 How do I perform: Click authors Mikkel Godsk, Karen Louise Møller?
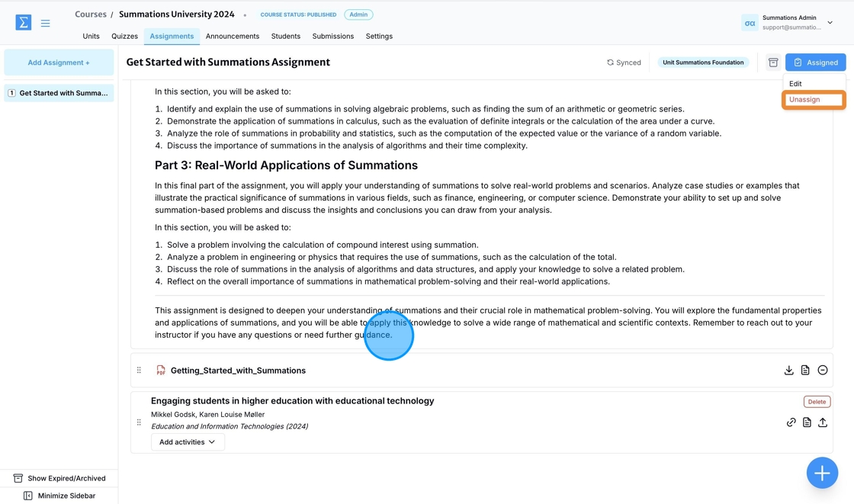tap(207, 415)
